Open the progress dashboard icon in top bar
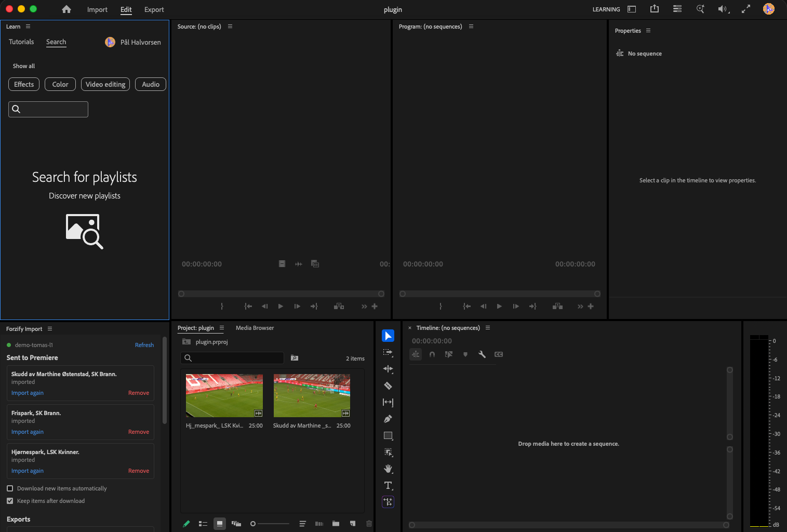This screenshot has height=532, width=787. pos(677,9)
